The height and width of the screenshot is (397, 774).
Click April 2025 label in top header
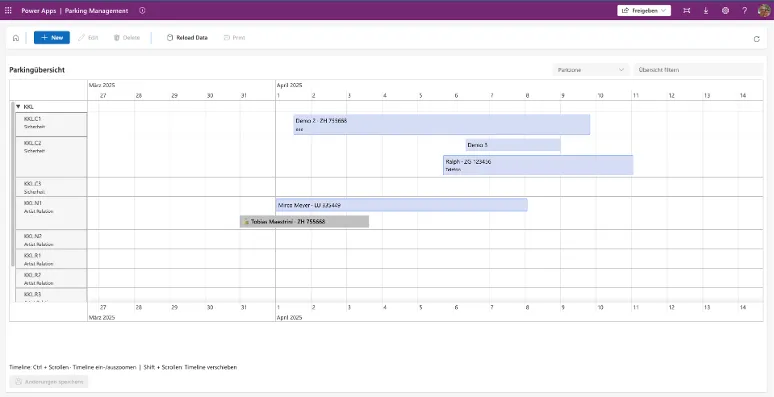289,85
